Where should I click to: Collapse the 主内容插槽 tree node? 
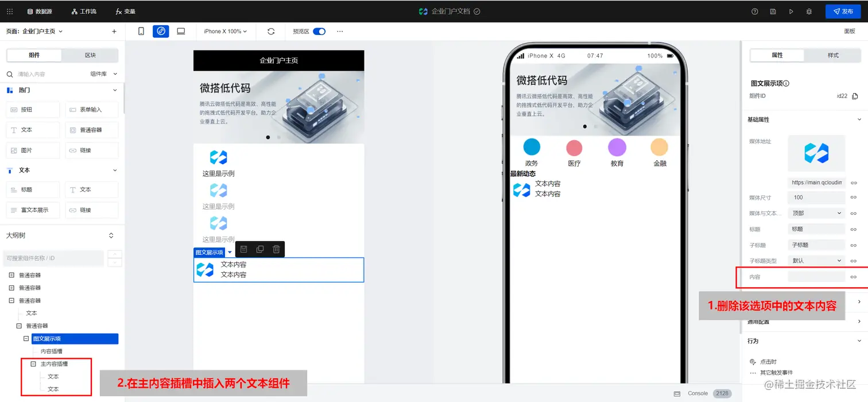33,364
